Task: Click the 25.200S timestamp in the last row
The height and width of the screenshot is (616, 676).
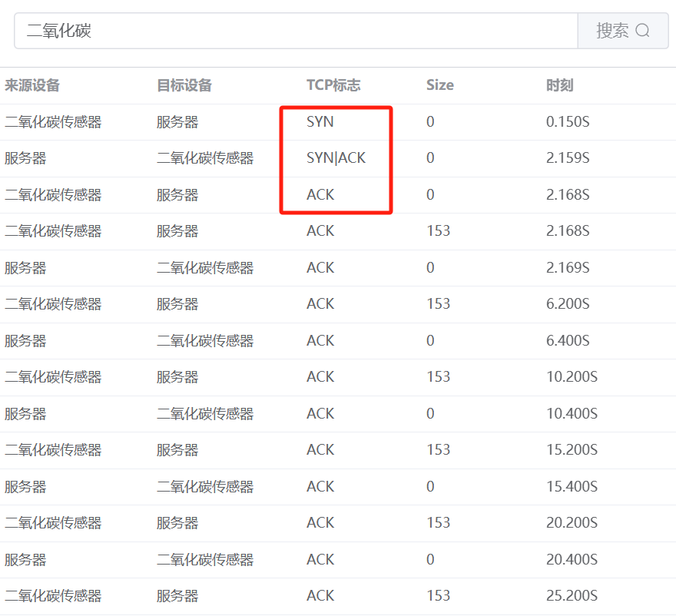Action: 572,596
